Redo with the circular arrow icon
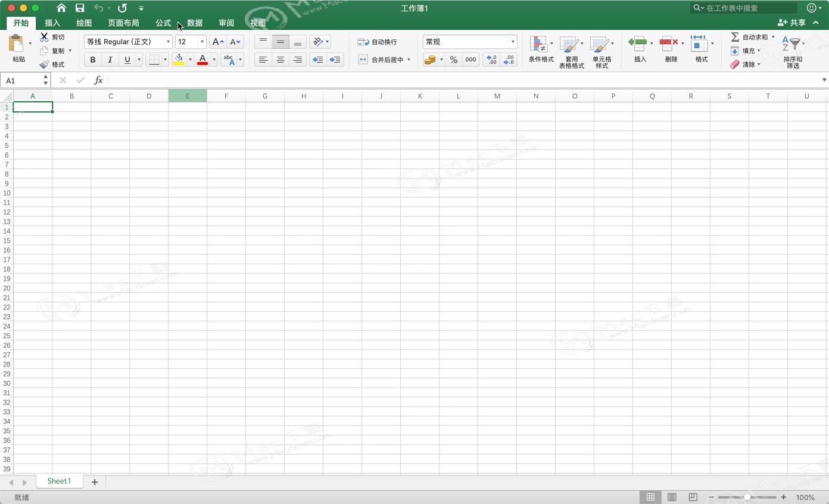Image resolution: width=829 pixels, height=504 pixels. click(x=122, y=8)
